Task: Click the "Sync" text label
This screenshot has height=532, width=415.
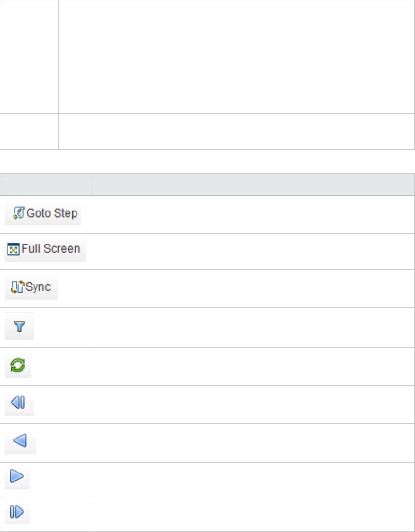Action: click(38, 287)
